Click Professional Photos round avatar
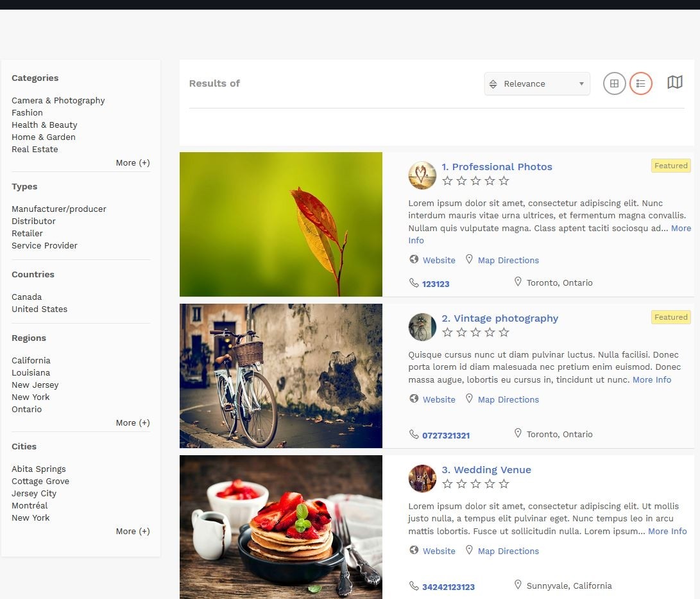Screen dimensions: 700x599 pyautogui.click(x=422, y=175)
